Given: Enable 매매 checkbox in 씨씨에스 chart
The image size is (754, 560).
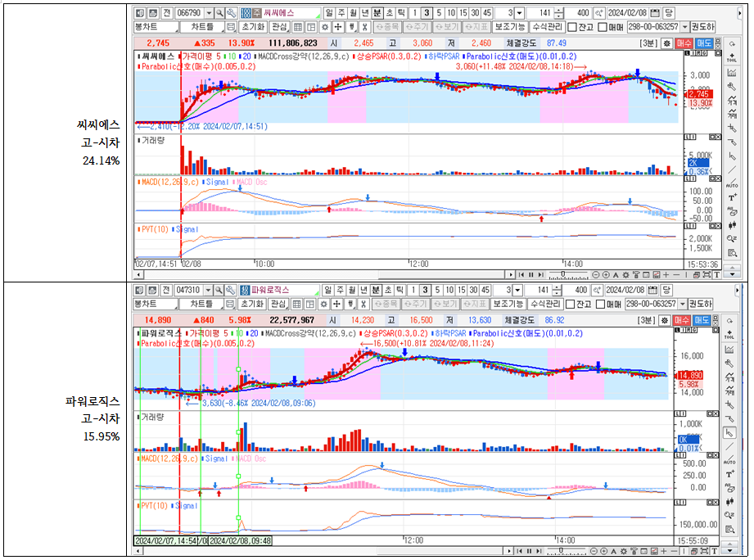Looking at the screenshot, I should coord(603,27).
